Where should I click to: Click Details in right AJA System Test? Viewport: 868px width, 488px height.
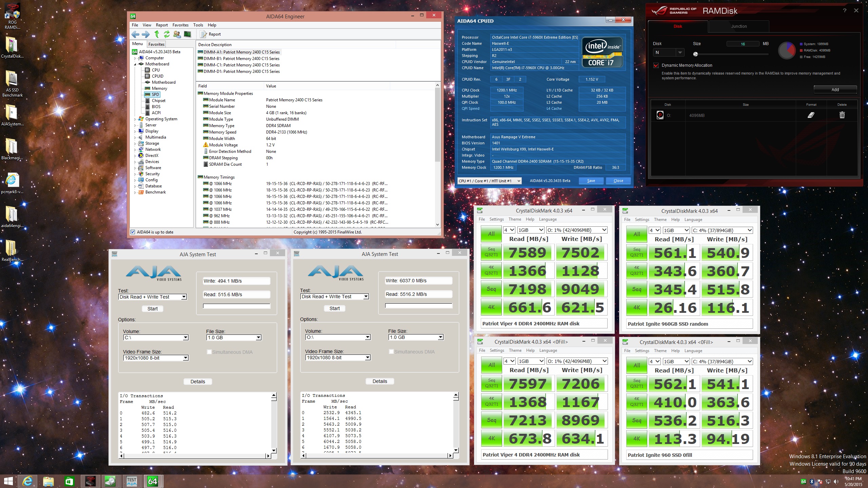pos(379,381)
